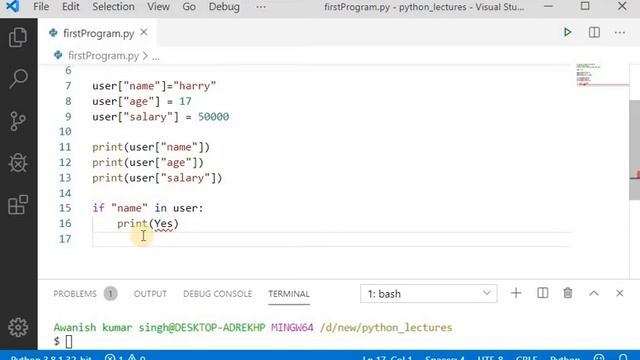The height and width of the screenshot is (360, 640).
Task: Close the terminal panel
Action: 620,293
